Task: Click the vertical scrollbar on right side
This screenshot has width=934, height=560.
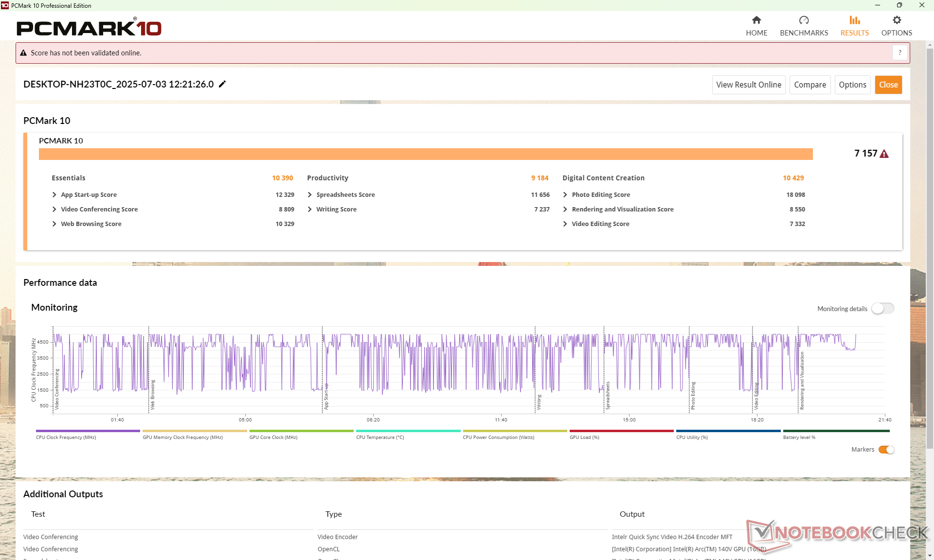Action: (x=930, y=243)
